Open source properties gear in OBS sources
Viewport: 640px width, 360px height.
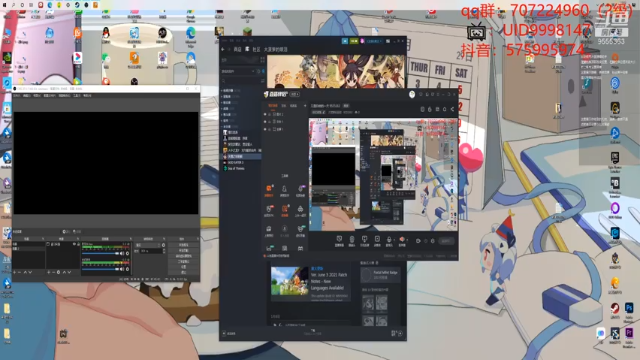click(58, 272)
